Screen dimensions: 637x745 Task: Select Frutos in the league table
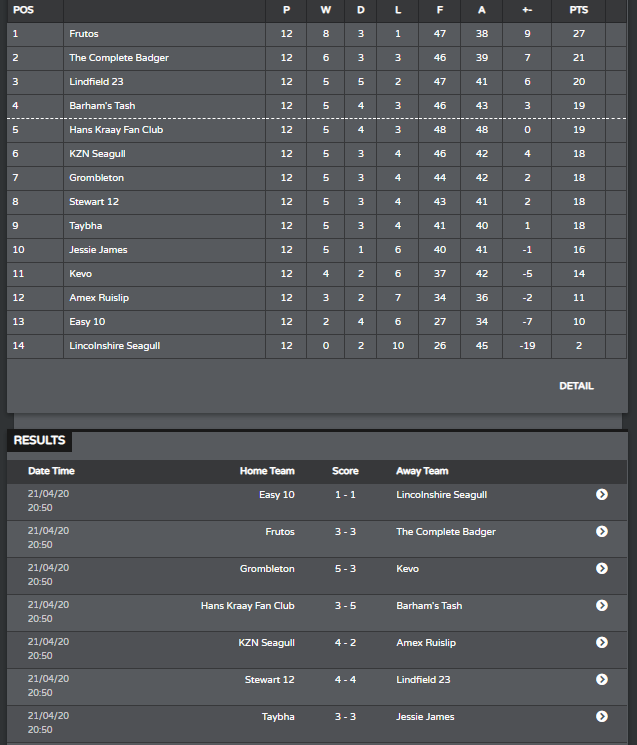point(84,34)
